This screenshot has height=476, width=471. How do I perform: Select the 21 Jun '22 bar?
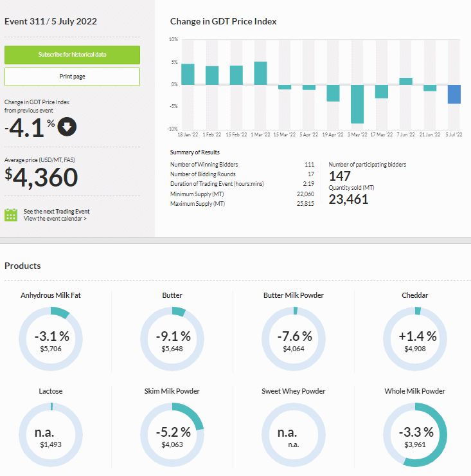[x=430, y=88]
